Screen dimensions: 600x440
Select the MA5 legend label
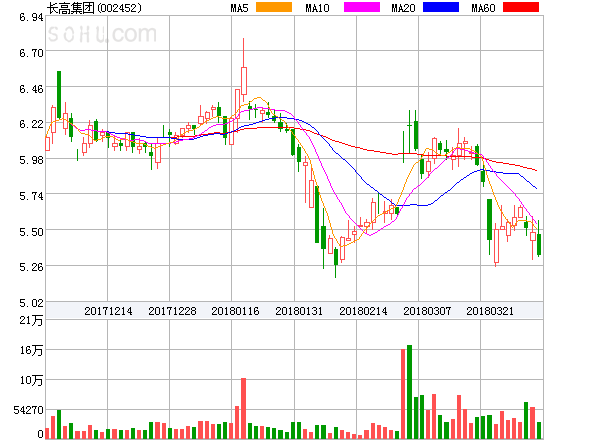240,8
